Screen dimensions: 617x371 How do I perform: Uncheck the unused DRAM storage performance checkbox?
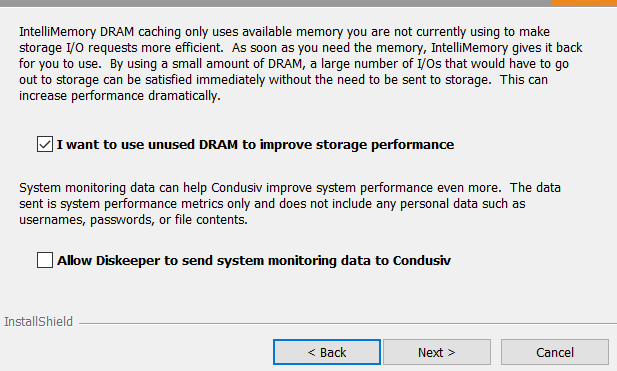45,144
